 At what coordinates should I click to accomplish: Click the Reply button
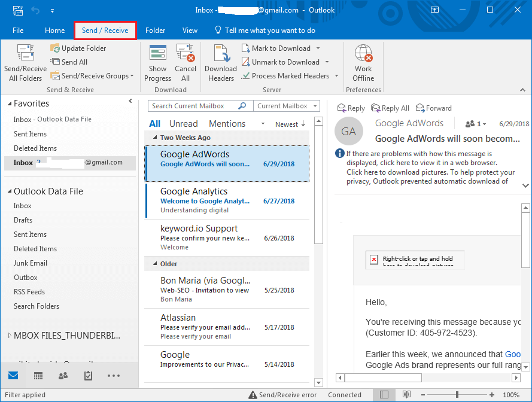click(x=351, y=108)
